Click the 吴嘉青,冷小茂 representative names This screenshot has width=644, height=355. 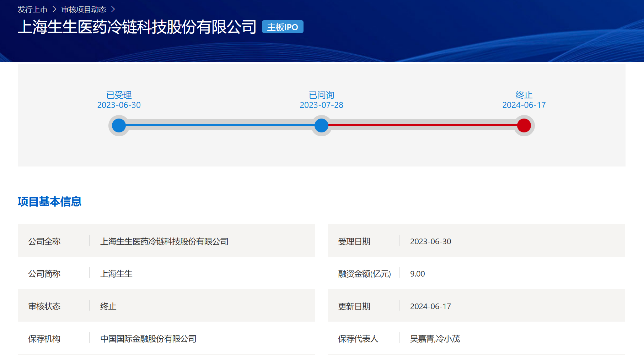coord(435,339)
